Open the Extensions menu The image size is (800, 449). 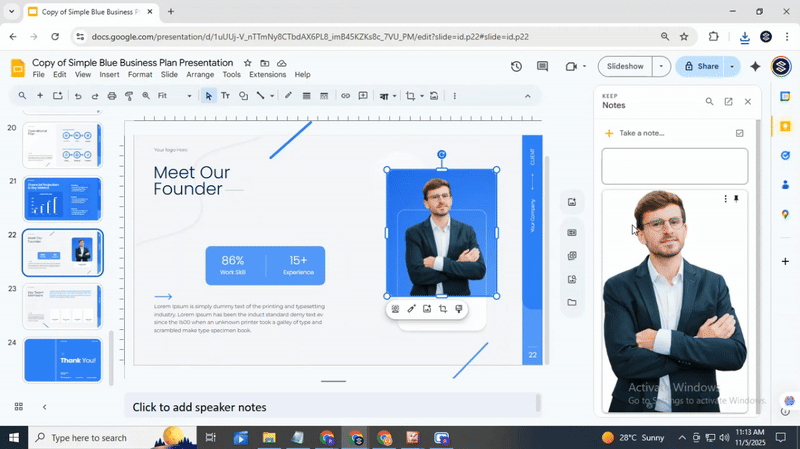(x=267, y=75)
